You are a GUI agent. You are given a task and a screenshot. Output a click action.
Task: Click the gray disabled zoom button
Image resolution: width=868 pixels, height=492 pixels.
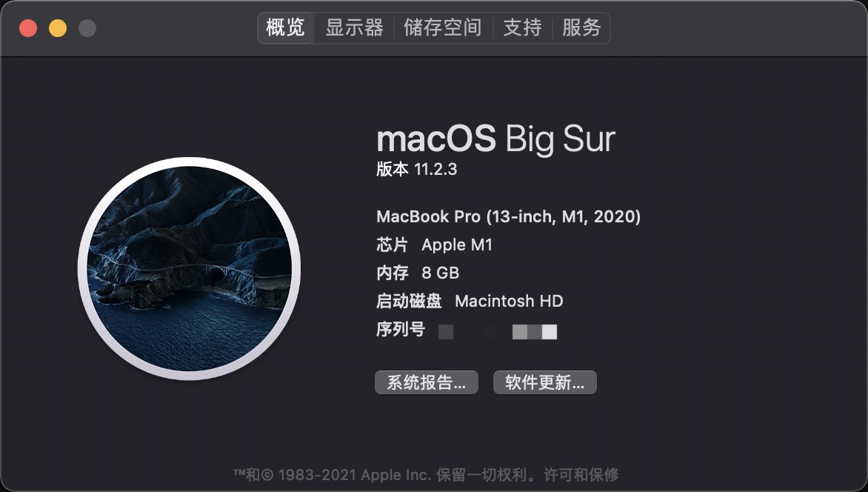(87, 28)
